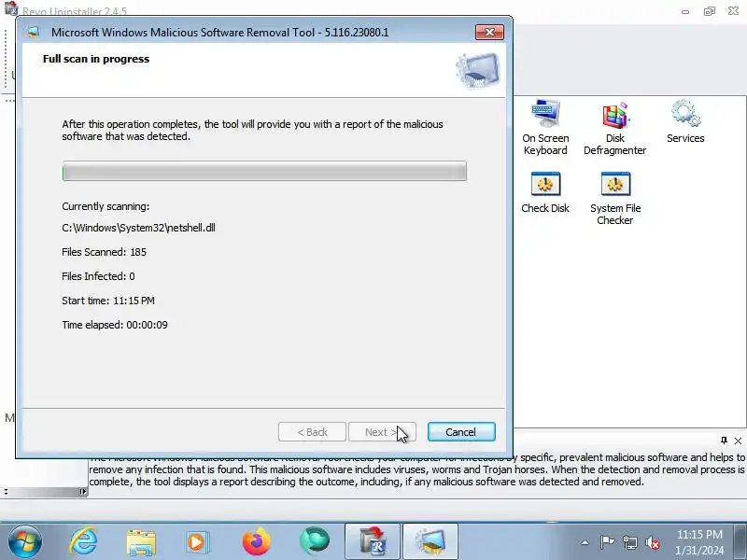
Task: Click the scanned path netshell.dll text
Action: 138,228
